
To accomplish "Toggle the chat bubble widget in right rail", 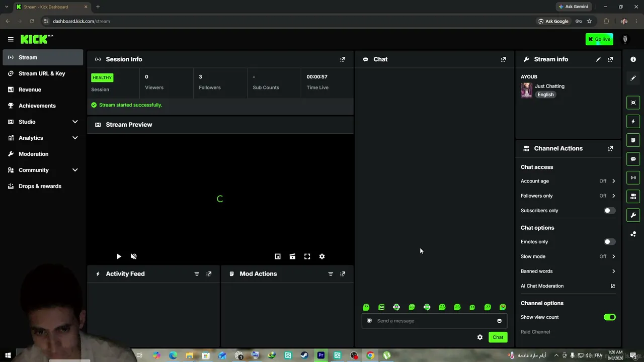I will 633,159.
